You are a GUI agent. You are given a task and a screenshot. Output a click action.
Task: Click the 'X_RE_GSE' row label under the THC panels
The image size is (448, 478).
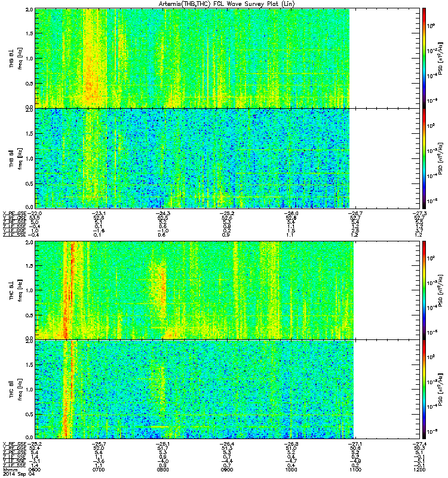(14, 444)
